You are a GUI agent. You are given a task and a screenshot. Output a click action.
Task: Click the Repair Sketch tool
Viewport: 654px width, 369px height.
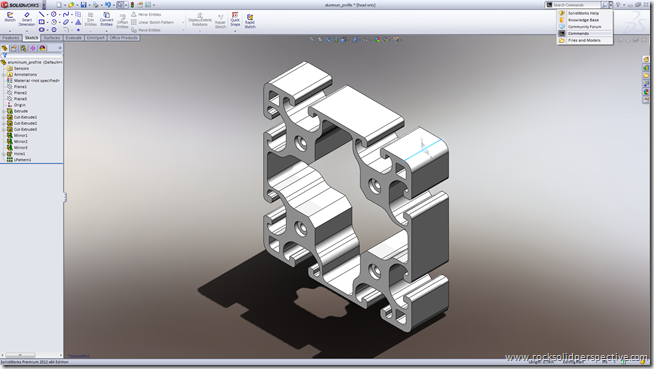pyautogui.click(x=220, y=21)
